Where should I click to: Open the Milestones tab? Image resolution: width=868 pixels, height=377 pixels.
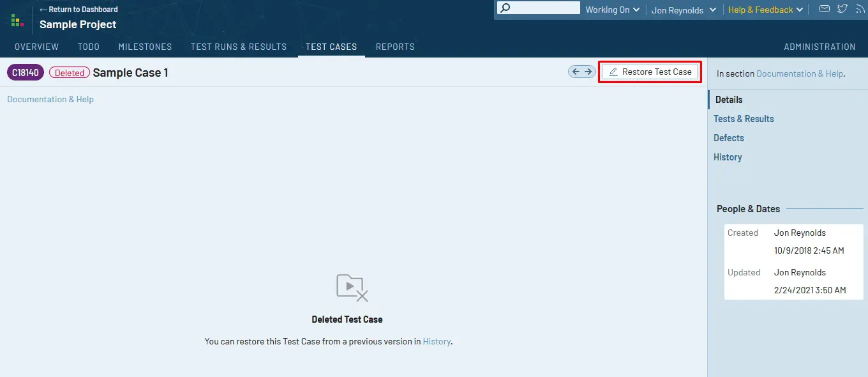145,47
